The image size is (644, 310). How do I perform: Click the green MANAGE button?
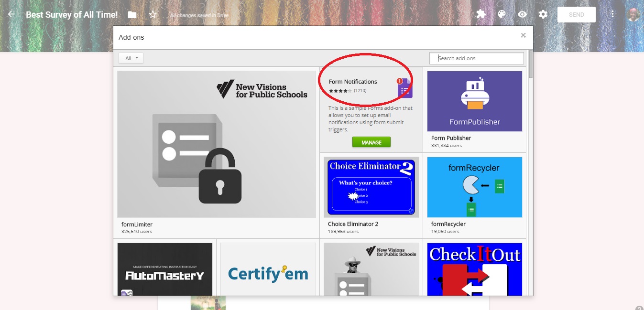click(371, 142)
